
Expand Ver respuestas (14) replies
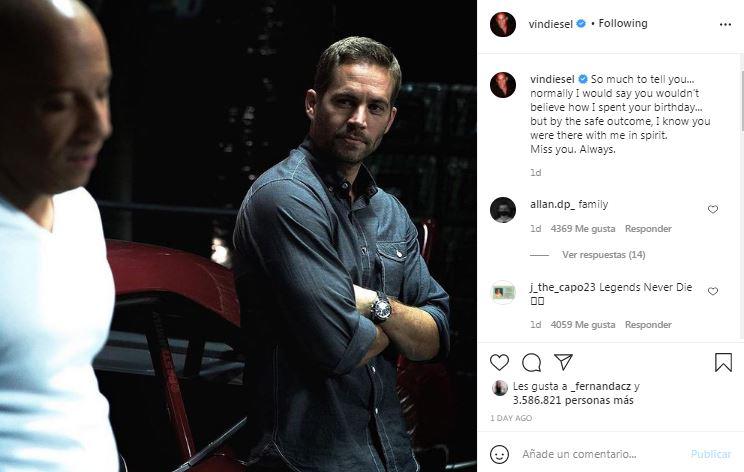click(603, 254)
